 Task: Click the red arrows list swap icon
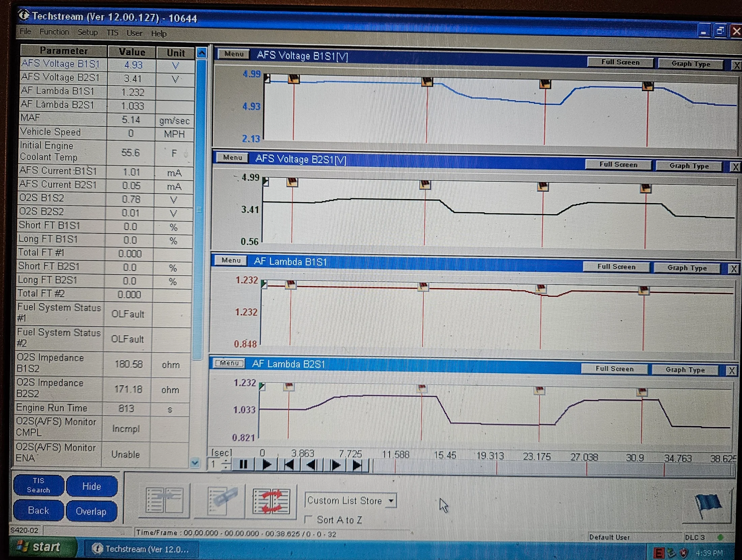[272, 502]
